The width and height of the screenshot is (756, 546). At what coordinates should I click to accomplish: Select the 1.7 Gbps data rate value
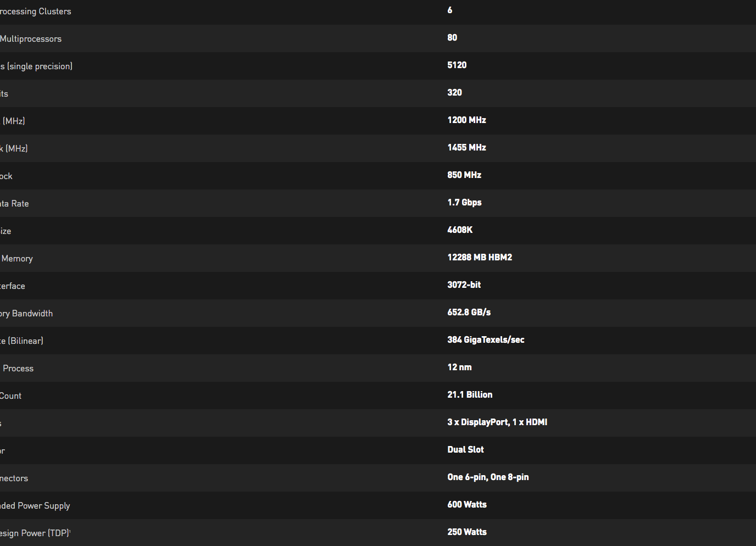click(464, 202)
